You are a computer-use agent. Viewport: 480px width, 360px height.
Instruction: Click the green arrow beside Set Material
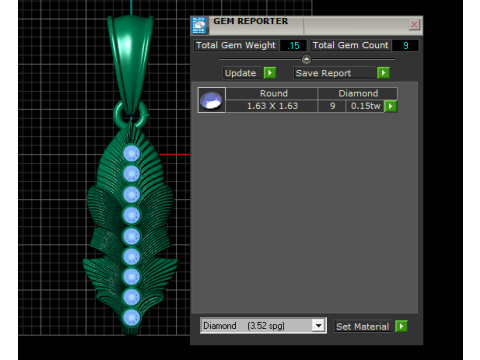coord(401,326)
